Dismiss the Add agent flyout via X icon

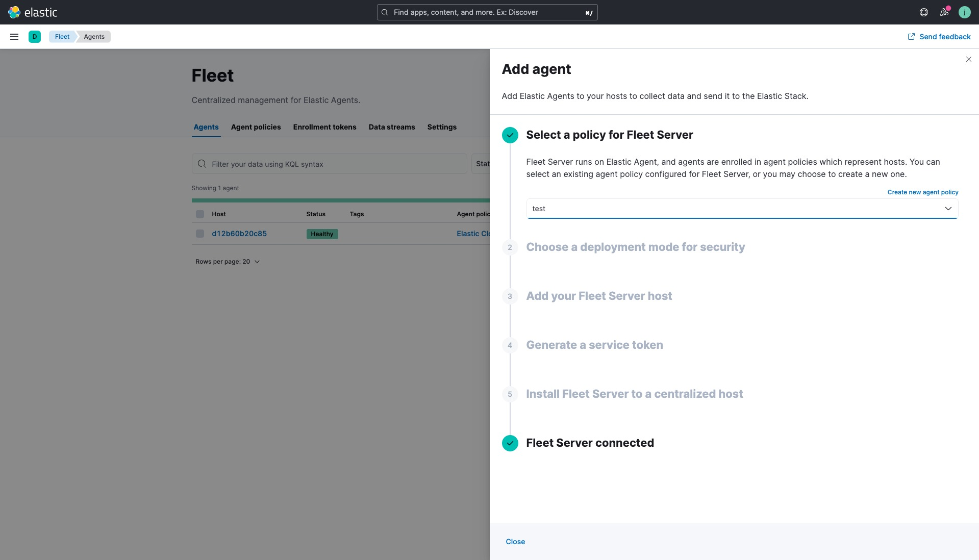click(968, 59)
